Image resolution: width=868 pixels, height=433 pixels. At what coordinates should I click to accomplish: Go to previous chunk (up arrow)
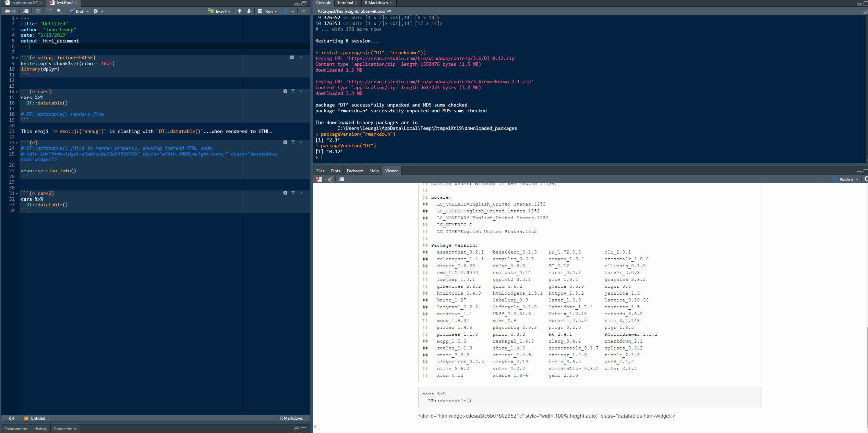[240, 11]
